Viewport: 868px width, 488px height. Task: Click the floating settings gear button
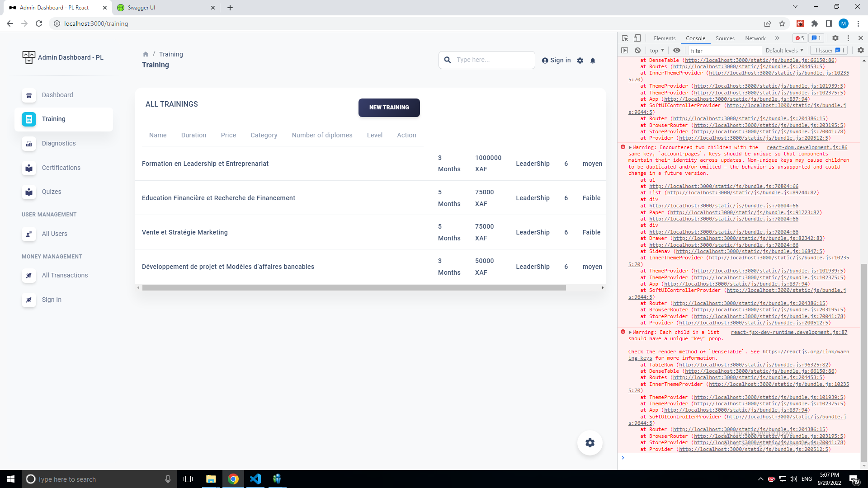(x=590, y=443)
